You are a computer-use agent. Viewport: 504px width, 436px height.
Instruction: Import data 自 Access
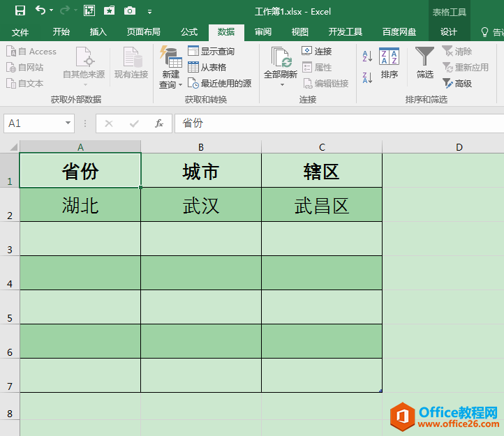point(31,52)
